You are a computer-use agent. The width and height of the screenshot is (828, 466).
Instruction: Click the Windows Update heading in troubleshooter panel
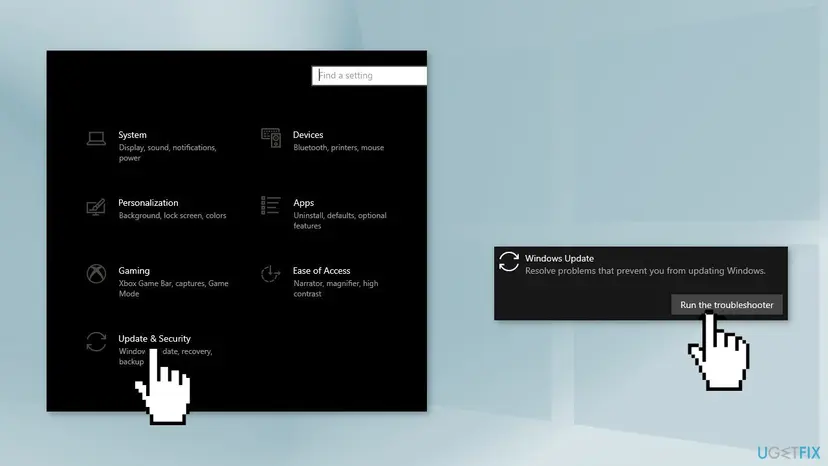(x=559, y=258)
